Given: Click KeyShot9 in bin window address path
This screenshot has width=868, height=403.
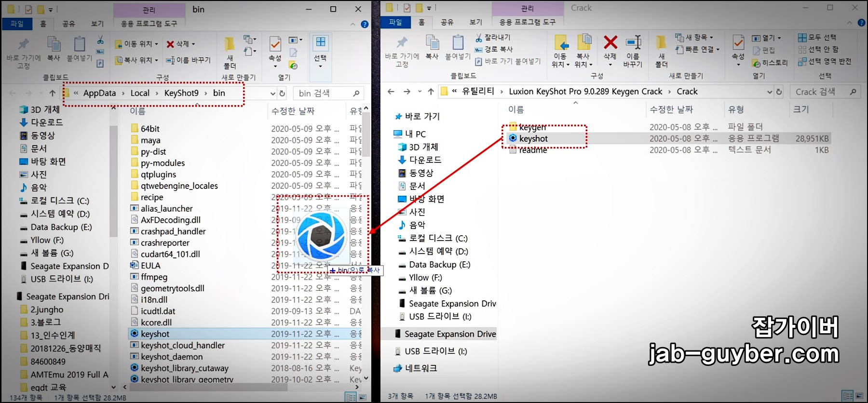Looking at the screenshot, I should (181, 93).
